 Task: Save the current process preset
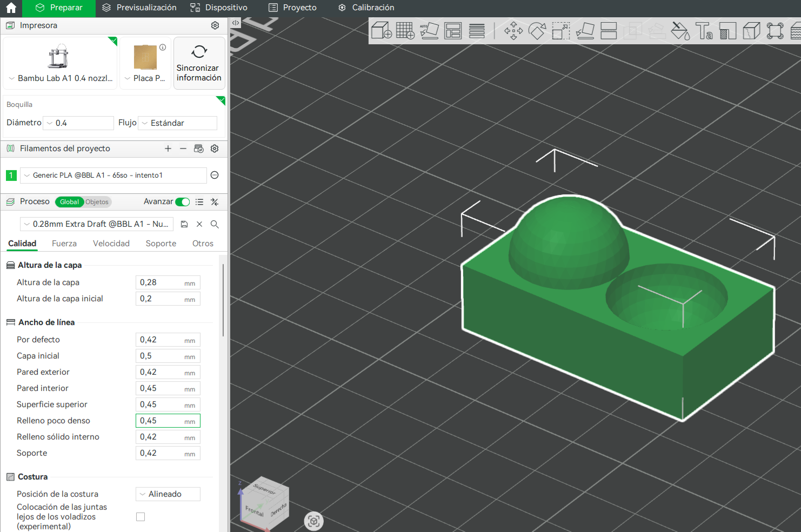[x=184, y=224]
